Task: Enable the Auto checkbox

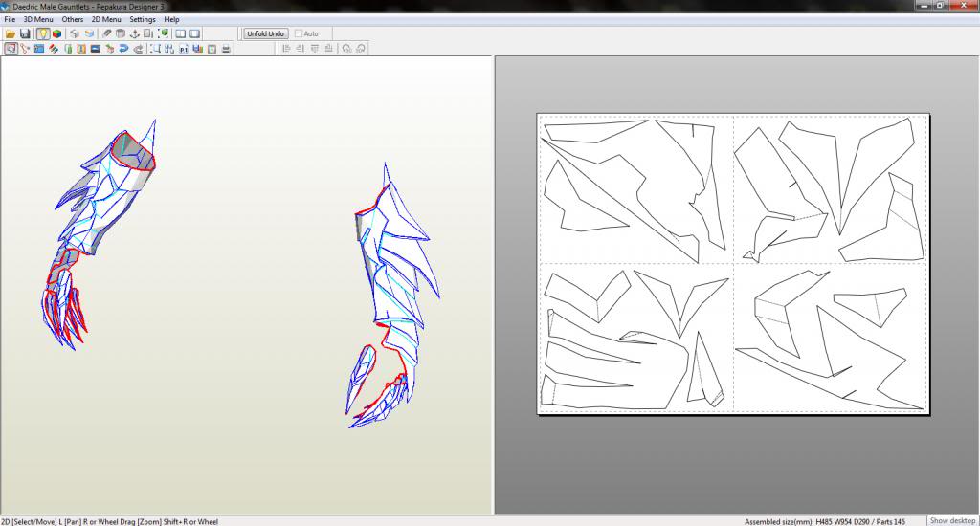Action: (299, 33)
